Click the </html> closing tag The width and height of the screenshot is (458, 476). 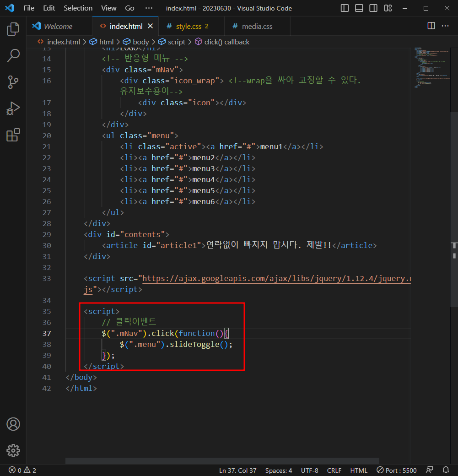click(x=81, y=388)
